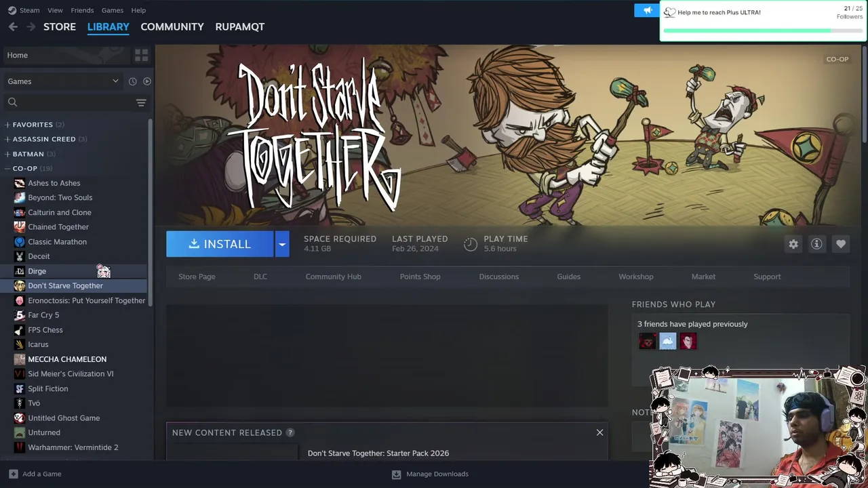Click the FPS Chess game icon
This screenshot has width=868, height=488.
(20, 330)
